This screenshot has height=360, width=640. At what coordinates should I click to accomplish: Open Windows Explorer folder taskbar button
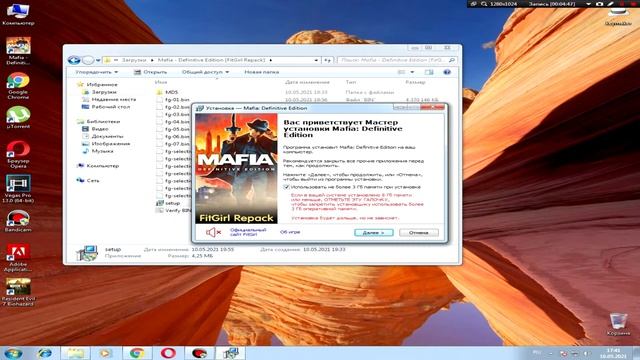pyautogui.click(x=76, y=353)
